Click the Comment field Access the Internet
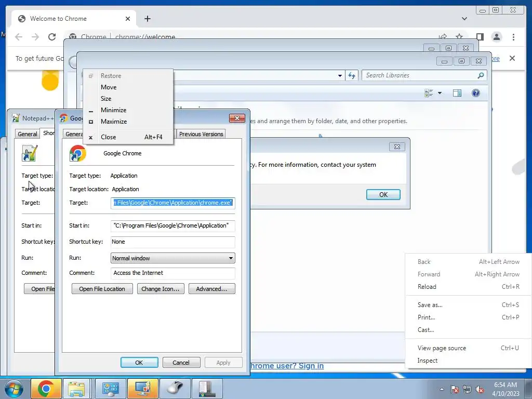The height and width of the screenshot is (399, 532). coord(172,273)
